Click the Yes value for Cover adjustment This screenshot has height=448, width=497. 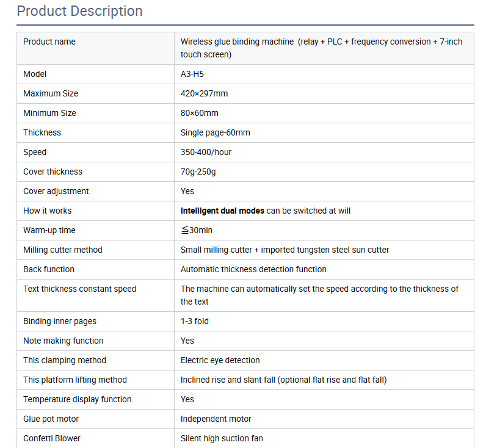(x=187, y=192)
